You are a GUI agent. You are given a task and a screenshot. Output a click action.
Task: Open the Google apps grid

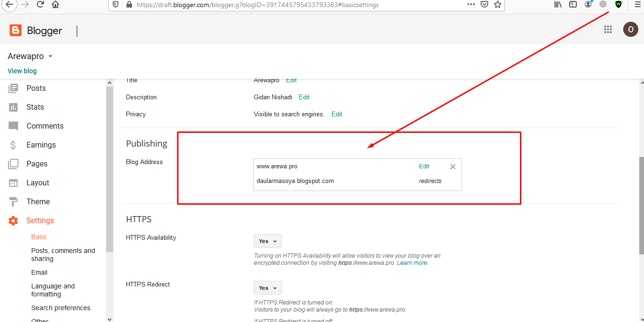pos(608,29)
